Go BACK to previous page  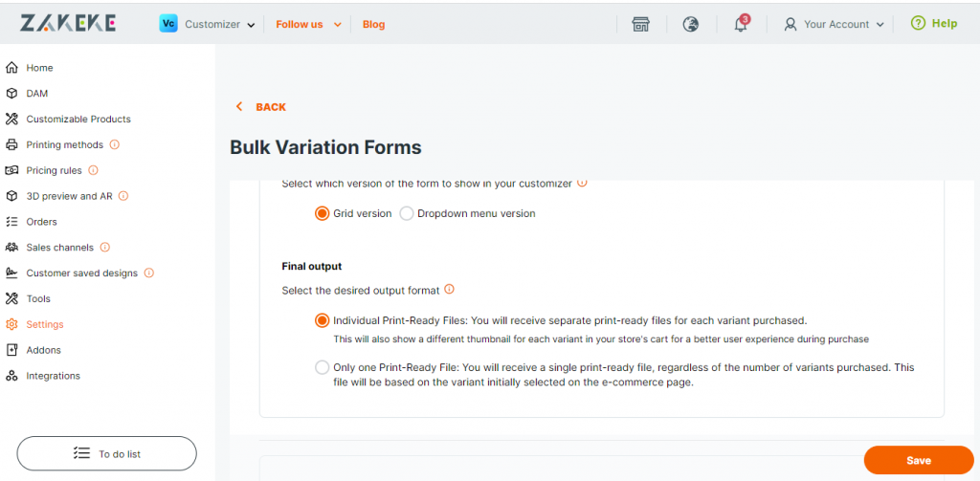(x=260, y=107)
